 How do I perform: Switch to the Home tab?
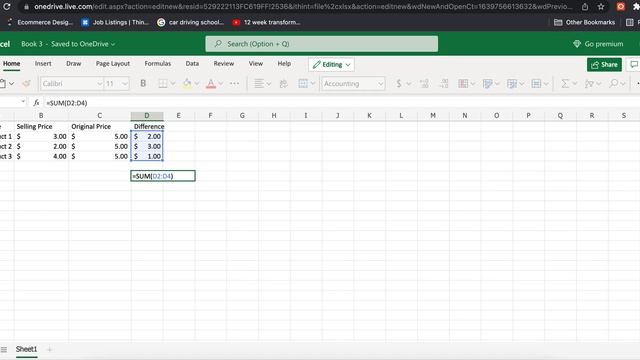coord(11,64)
